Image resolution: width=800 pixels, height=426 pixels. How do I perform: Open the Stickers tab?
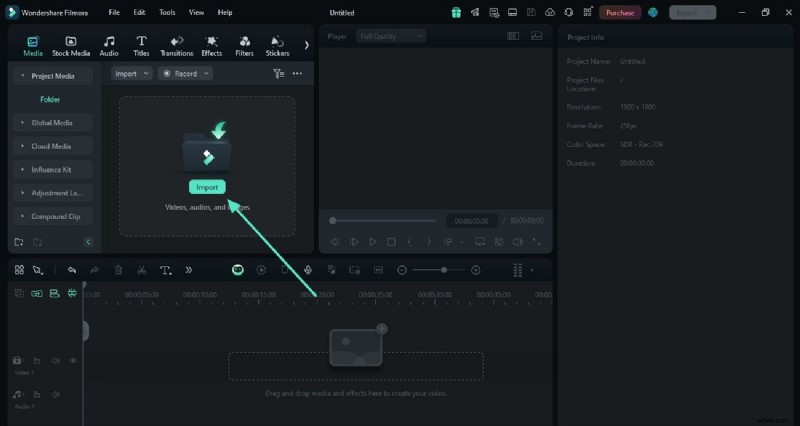[277, 46]
